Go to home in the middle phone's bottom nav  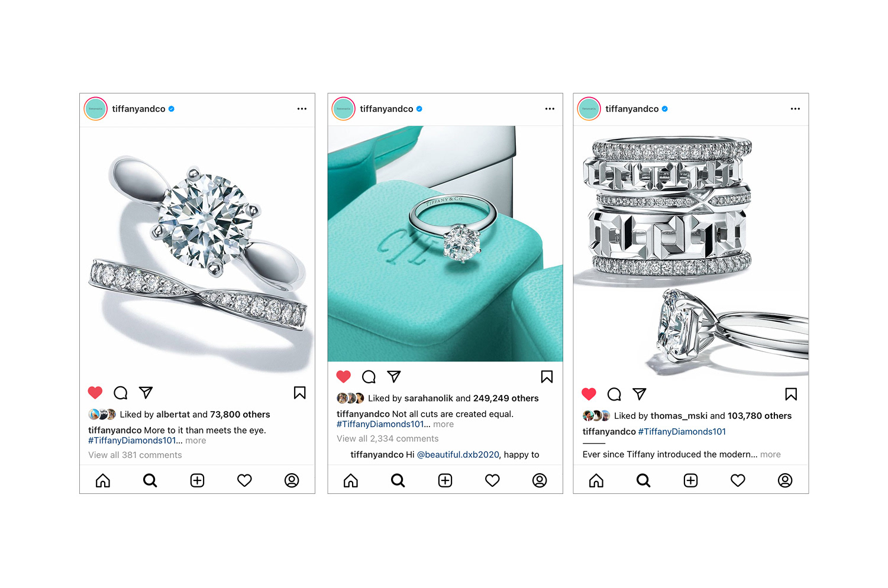click(351, 480)
